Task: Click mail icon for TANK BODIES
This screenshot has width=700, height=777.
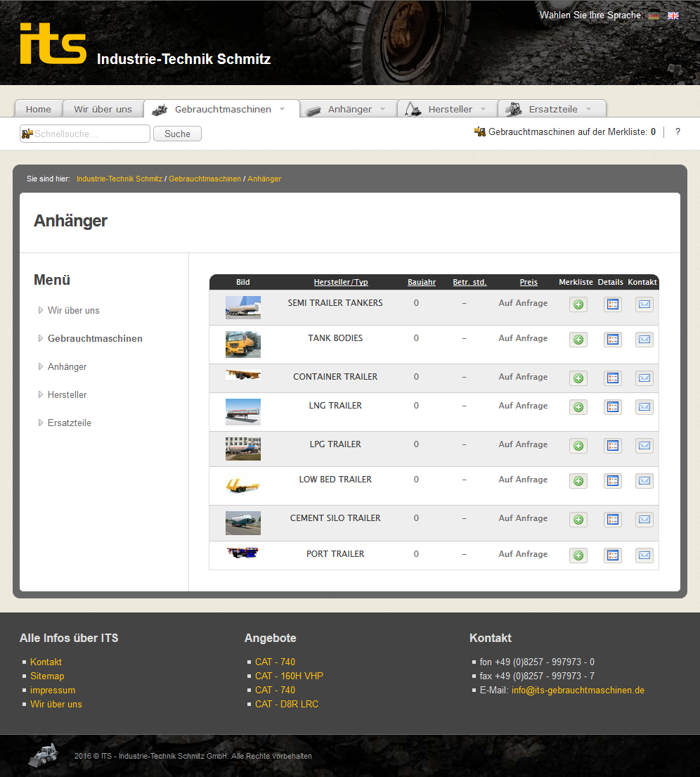Action: pos(644,340)
